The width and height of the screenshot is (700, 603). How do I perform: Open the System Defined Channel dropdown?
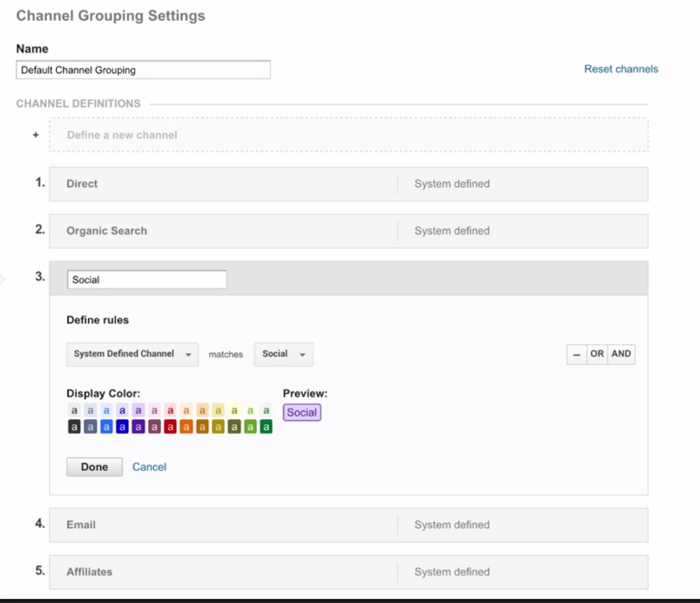tap(132, 354)
